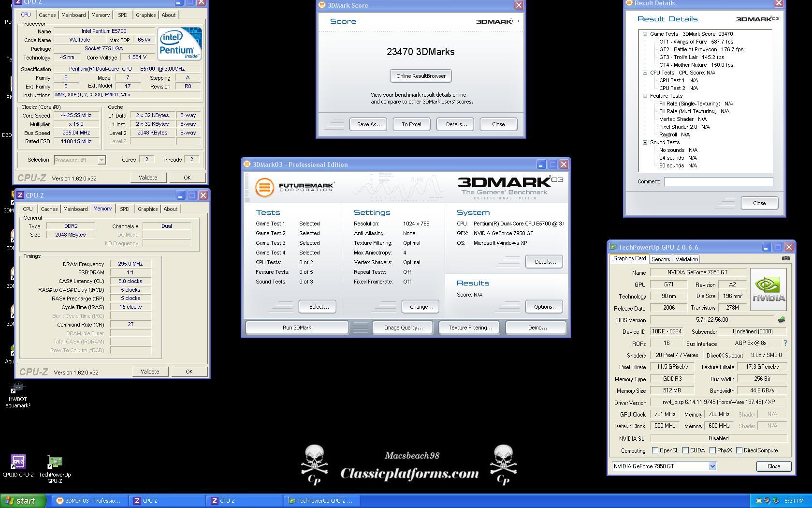This screenshot has width=812, height=508.
Task: Toggle the OpenCL checkbox in GPU-Z
Action: [x=655, y=450]
